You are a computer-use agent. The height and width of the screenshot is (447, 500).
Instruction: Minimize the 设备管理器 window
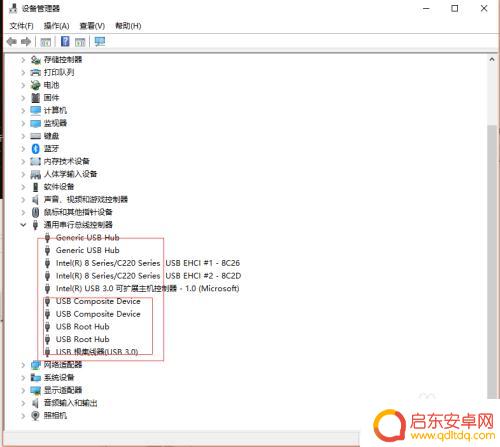pos(426,9)
